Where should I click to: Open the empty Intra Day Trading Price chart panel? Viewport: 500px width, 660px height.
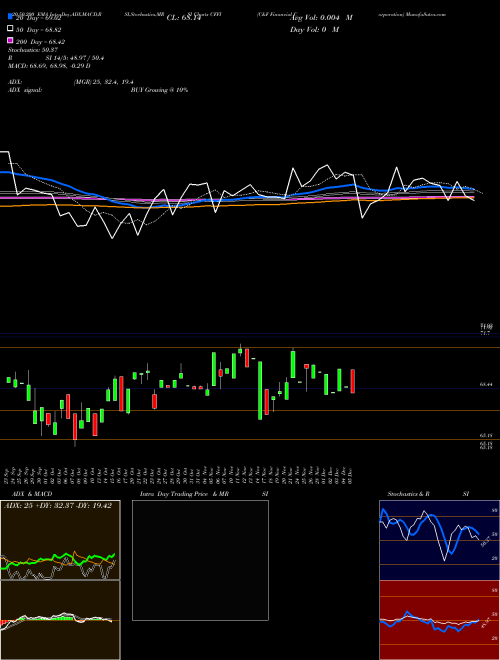point(200,560)
